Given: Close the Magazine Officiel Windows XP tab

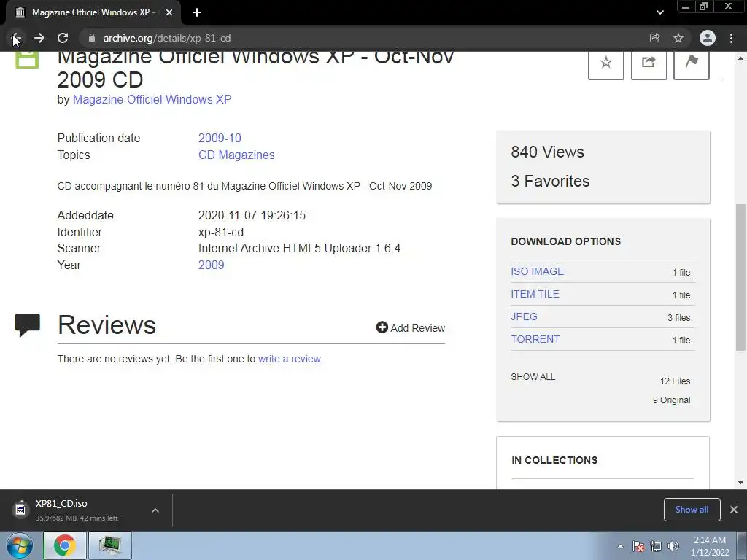Looking at the screenshot, I should [x=169, y=12].
